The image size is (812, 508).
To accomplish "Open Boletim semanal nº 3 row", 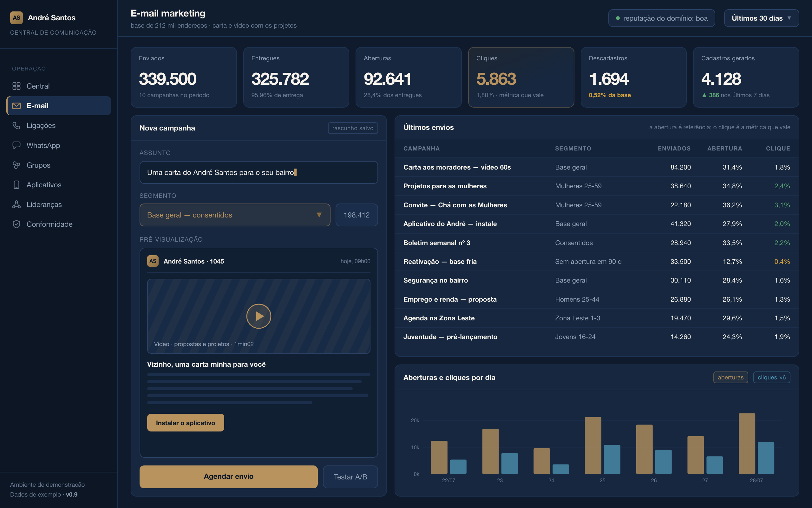I will [x=597, y=243].
